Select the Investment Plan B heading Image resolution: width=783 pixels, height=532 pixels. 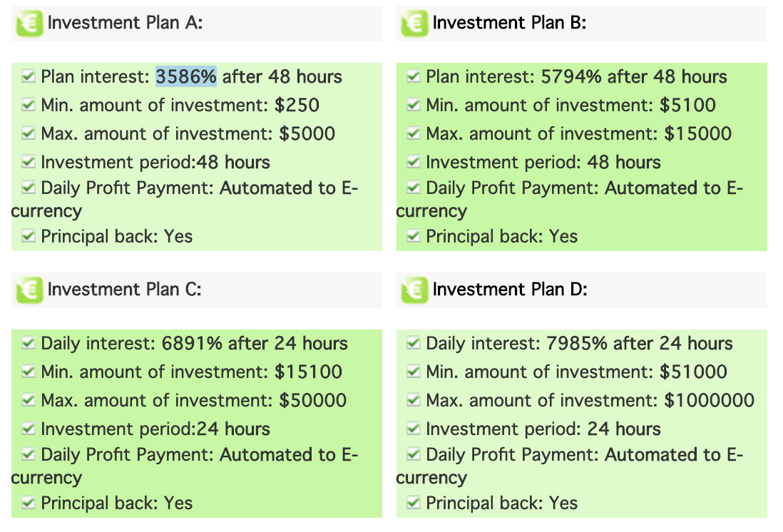tap(509, 23)
